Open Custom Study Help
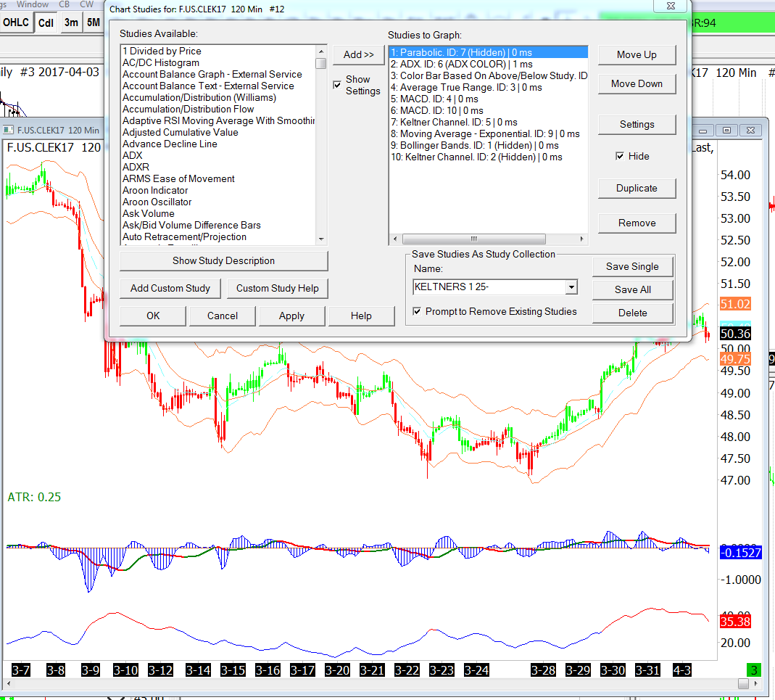The width and height of the screenshot is (775, 700). (x=277, y=289)
